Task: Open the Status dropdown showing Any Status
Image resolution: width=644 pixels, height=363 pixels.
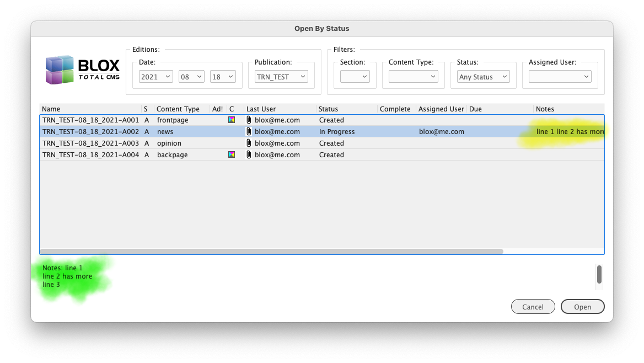Action: (x=484, y=77)
